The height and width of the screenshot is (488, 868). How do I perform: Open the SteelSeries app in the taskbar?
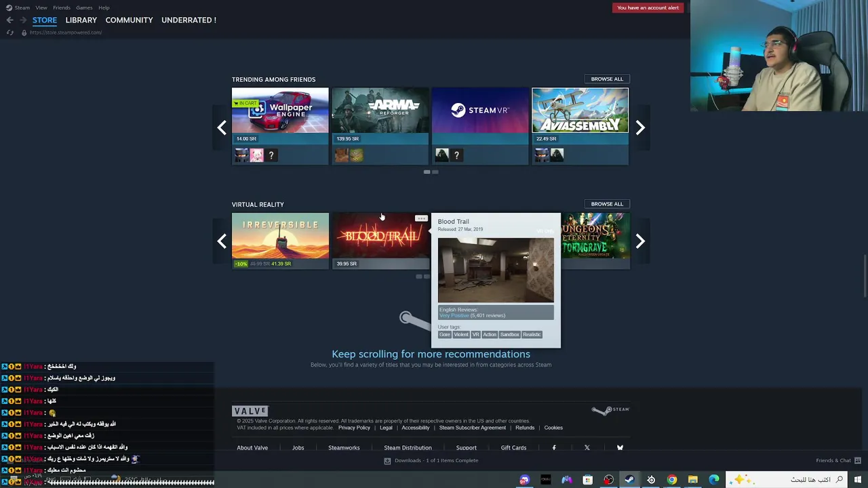pyautogui.click(x=651, y=480)
